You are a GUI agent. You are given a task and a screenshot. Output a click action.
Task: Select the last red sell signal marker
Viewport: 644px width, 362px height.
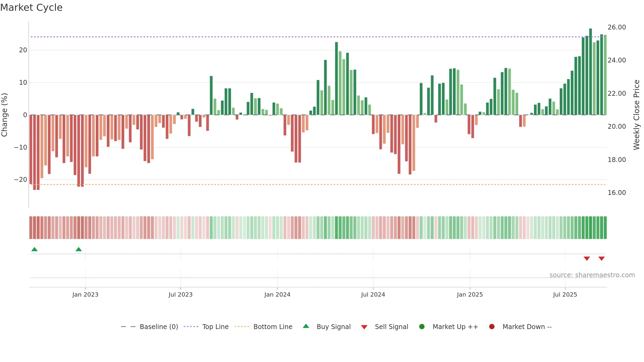click(602, 258)
